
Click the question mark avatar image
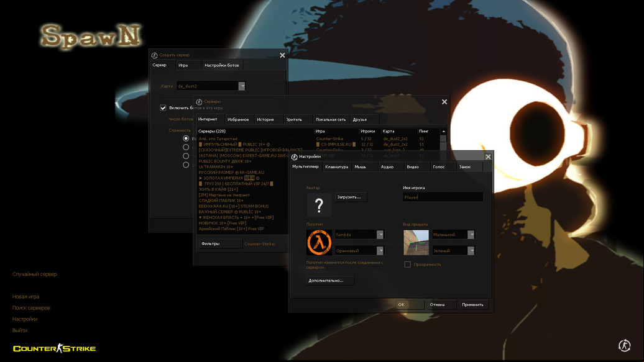pyautogui.click(x=319, y=205)
